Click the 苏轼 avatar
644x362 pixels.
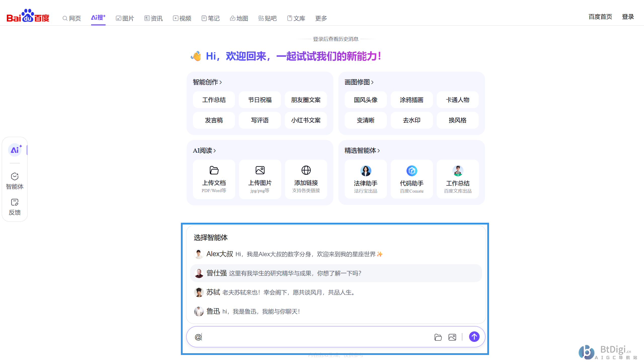tap(199, 292)
